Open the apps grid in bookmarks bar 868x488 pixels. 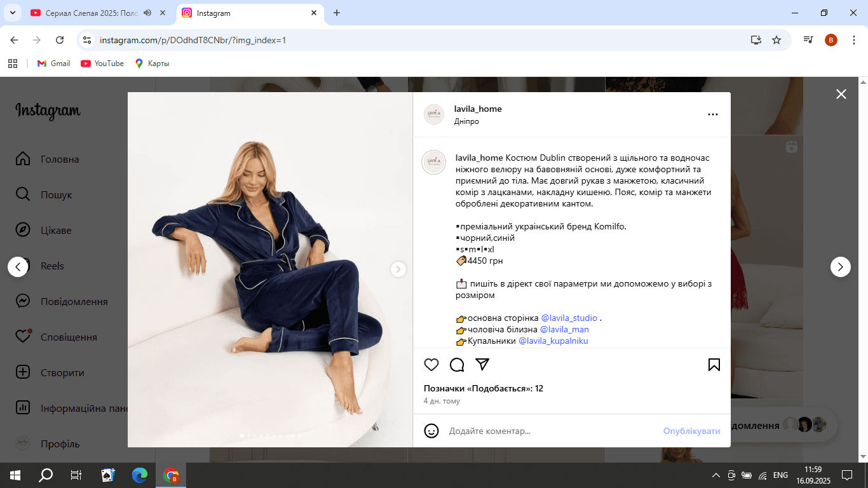click(x=12, y=64)
